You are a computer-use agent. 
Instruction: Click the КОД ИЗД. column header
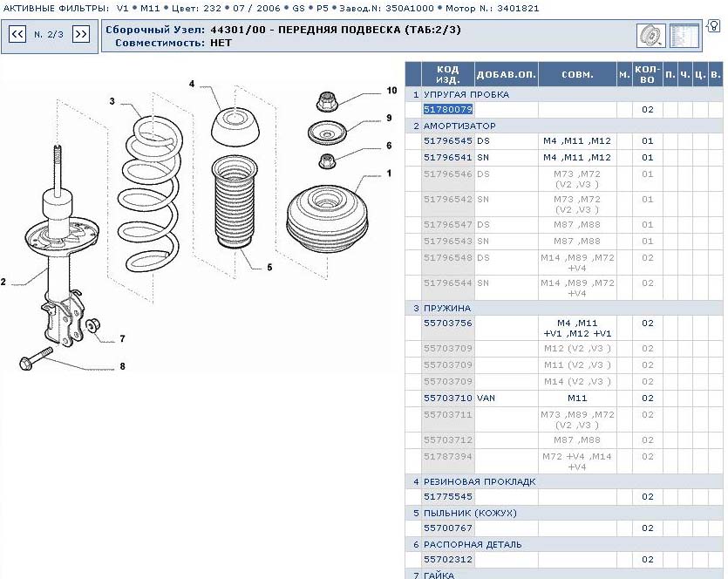tap(448, 74)
